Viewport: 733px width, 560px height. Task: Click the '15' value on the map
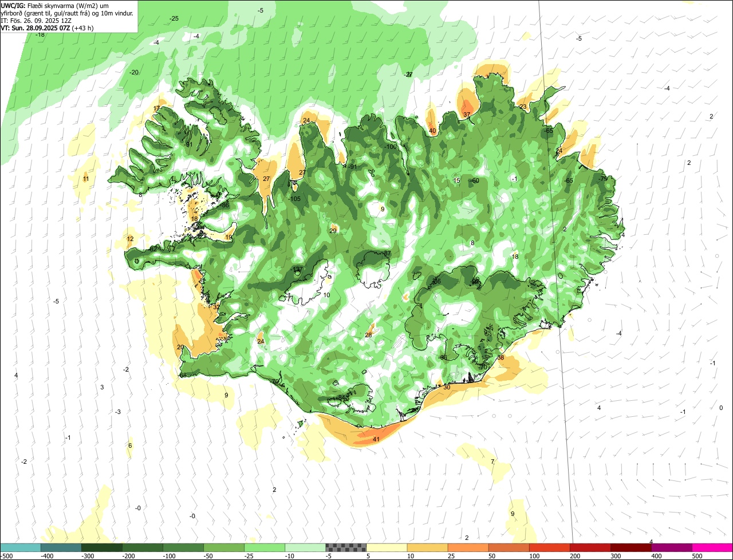pyautogui.click(x=457, y=180)
